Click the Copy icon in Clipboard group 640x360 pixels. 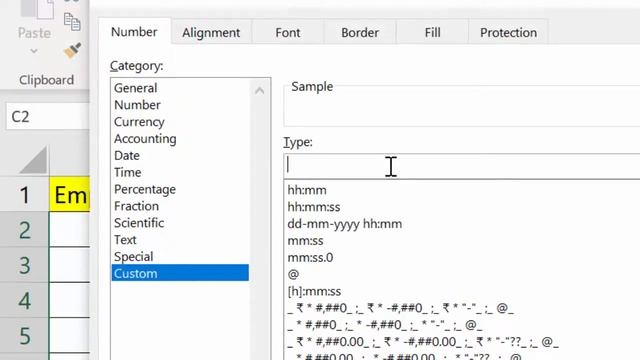(x=72, y=22)
